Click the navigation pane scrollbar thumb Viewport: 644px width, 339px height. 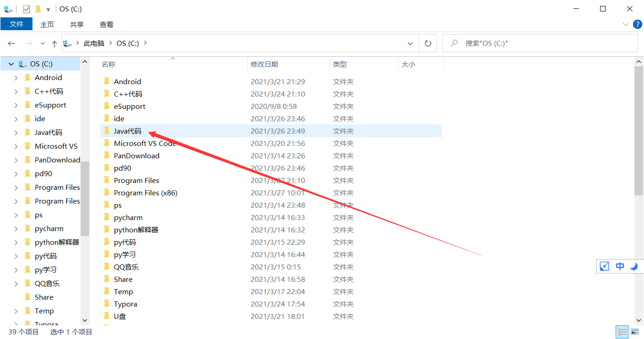(x=85, y=199)
